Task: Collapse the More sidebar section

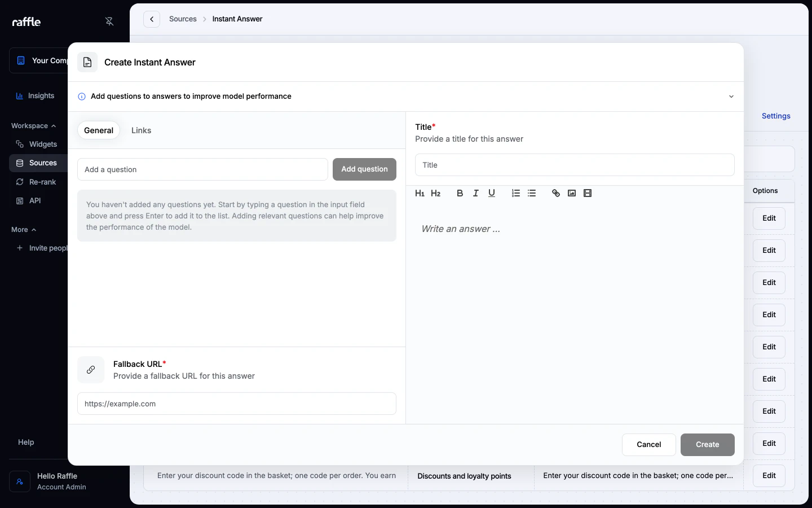Action: point(24,230)
